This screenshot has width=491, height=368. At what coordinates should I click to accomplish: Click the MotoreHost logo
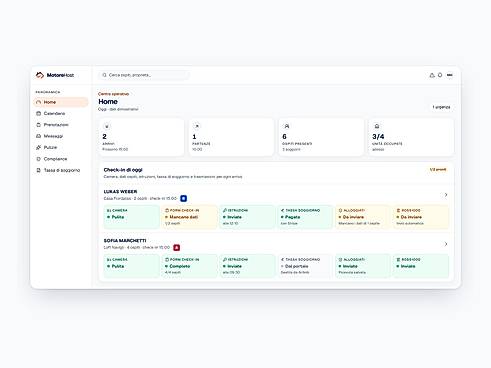pyautogui.click(x=55, y=75)
